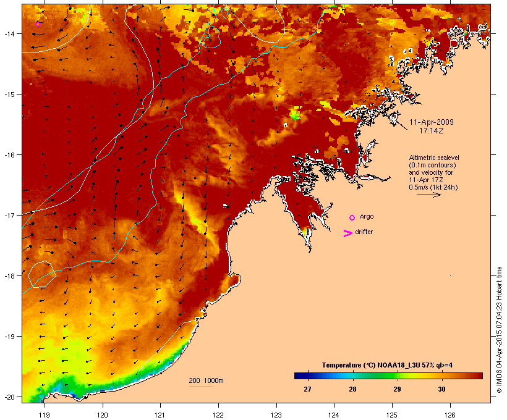Click the Argo float marker near 119E 14S

point(38,24)
